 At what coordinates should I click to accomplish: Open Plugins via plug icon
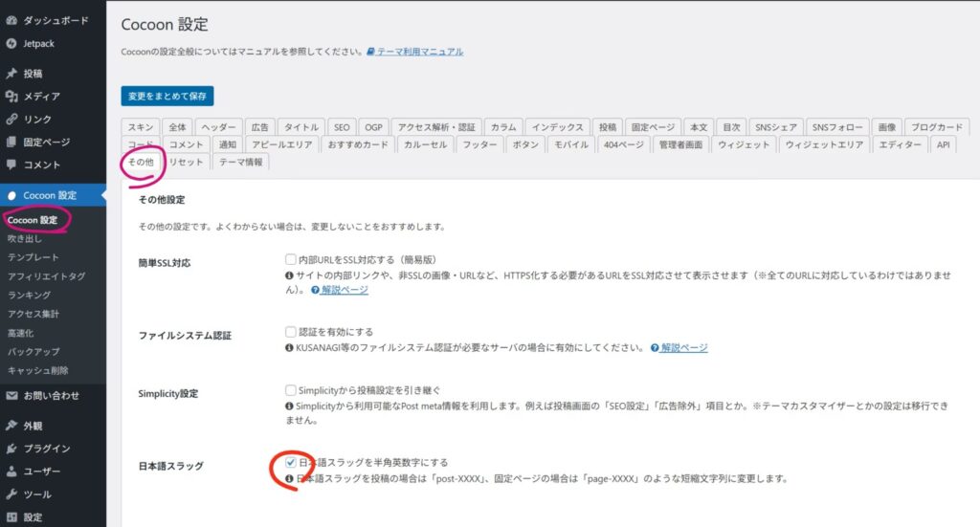pyautogui.click(x=11, y=449)
